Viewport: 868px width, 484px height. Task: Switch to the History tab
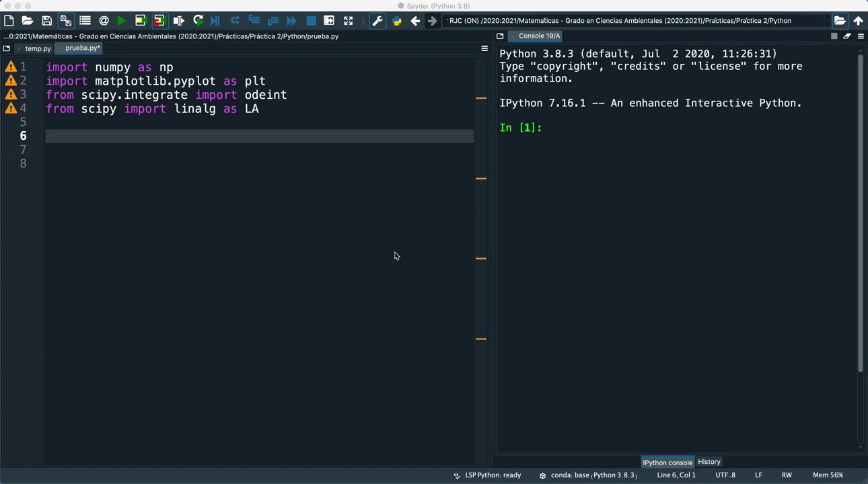[709, 462]
